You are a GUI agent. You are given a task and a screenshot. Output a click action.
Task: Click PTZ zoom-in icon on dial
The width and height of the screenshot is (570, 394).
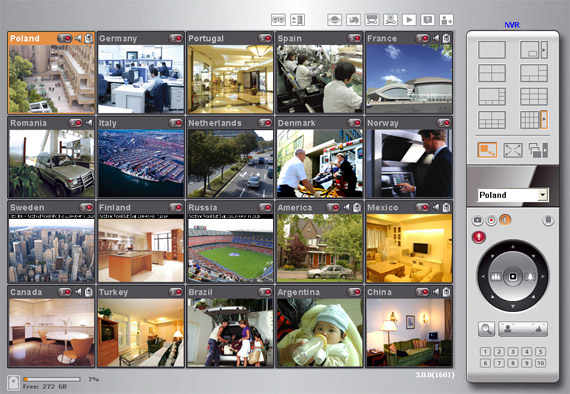530,277
